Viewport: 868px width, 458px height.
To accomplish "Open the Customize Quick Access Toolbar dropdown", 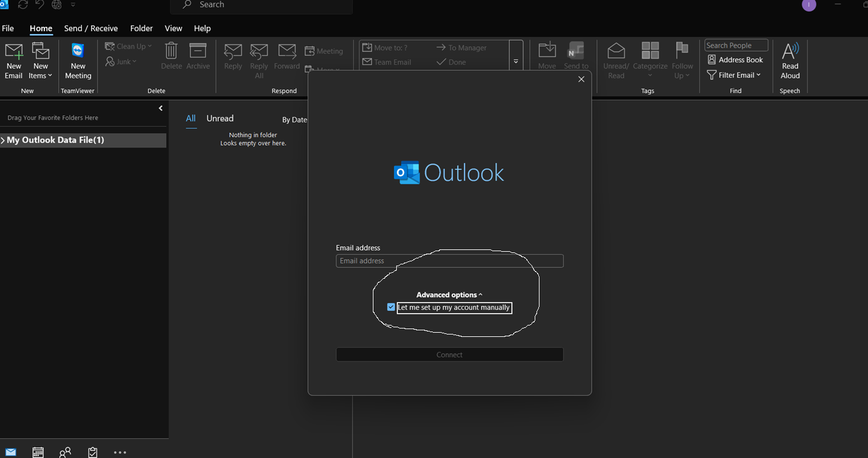I will tap(73, 5).
